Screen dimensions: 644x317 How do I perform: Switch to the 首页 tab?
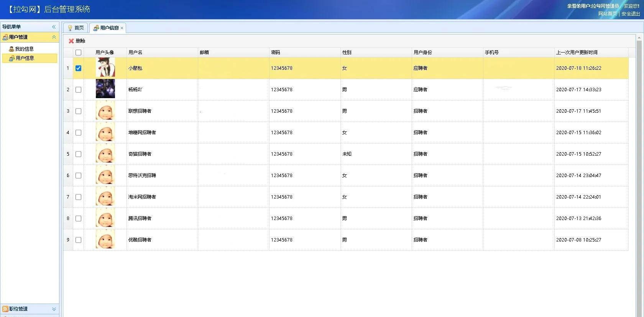click(76, 28)
